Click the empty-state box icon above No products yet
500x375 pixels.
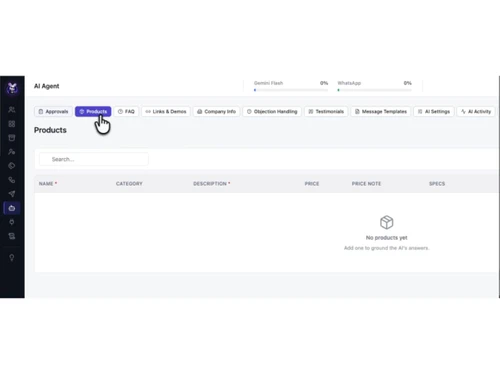point(387,222)
